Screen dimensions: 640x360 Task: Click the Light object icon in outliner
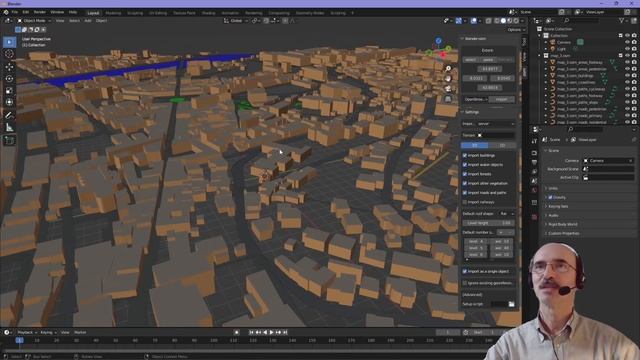tap(553, 49)
